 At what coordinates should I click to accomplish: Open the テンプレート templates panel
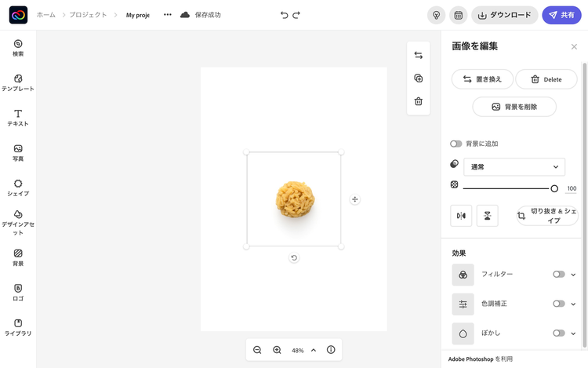(18, 83)
